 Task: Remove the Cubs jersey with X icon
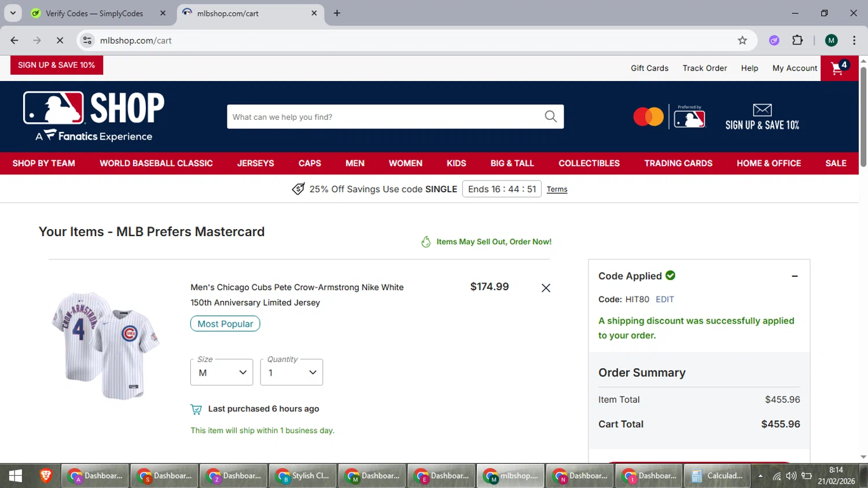click(x=546, y=288)
